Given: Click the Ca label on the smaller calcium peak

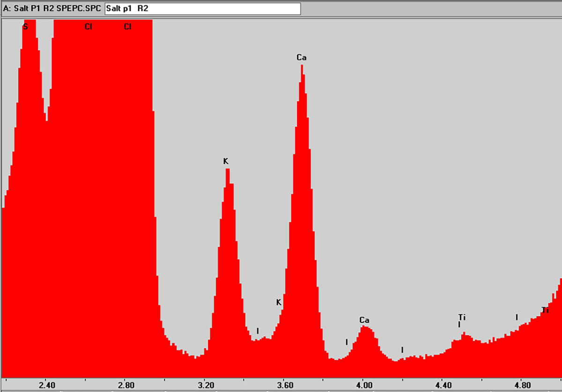Looking at the screenshot, I should point(364,320).
